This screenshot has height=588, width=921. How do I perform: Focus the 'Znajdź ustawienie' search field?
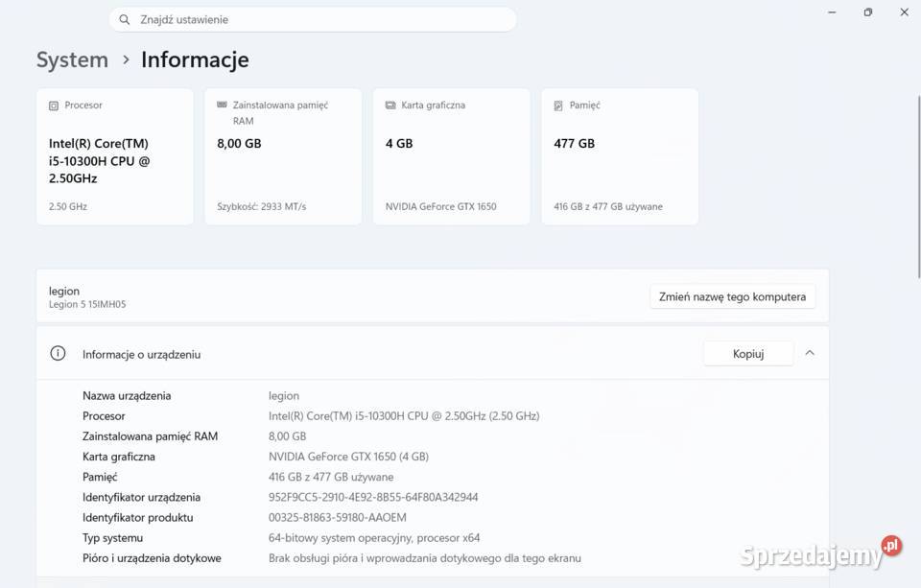tap(313, 19)
